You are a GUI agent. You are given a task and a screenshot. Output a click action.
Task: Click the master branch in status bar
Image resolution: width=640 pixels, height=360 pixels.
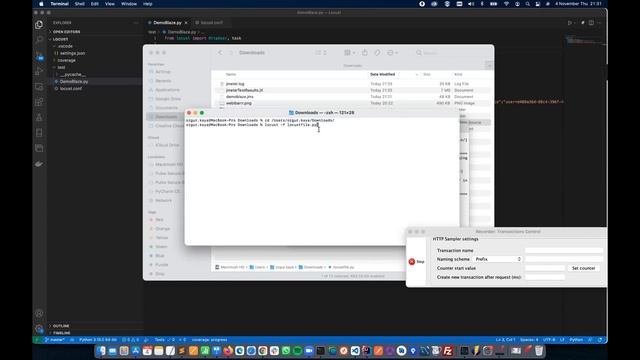coord(55,340)
